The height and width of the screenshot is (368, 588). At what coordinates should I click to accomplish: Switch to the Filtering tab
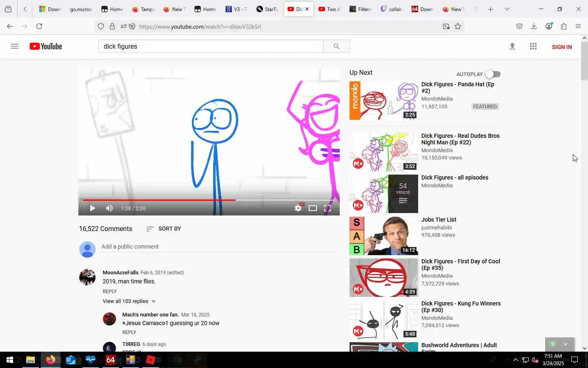[361, 9]
